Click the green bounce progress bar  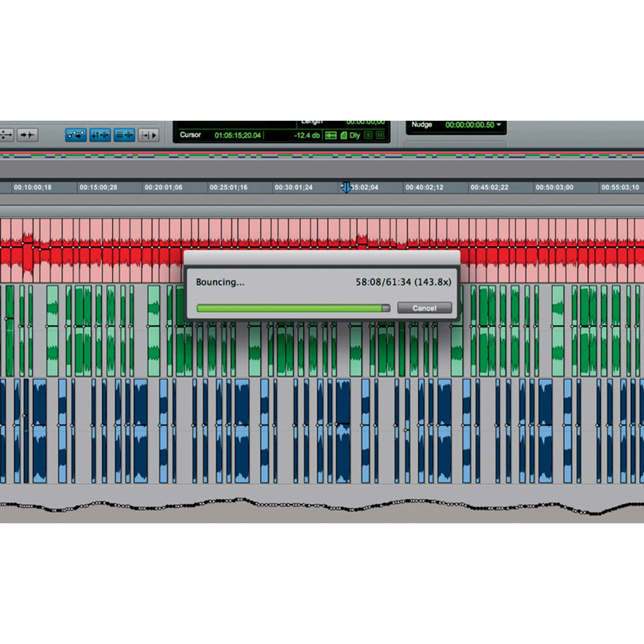(x=293, y=308)
